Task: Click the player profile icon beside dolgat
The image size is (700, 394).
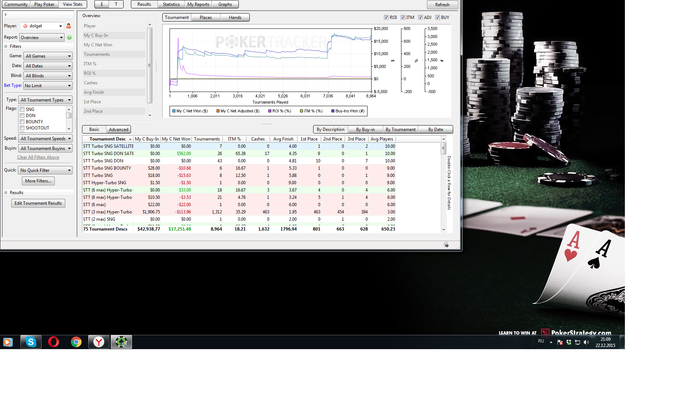Action: (69, 26)
